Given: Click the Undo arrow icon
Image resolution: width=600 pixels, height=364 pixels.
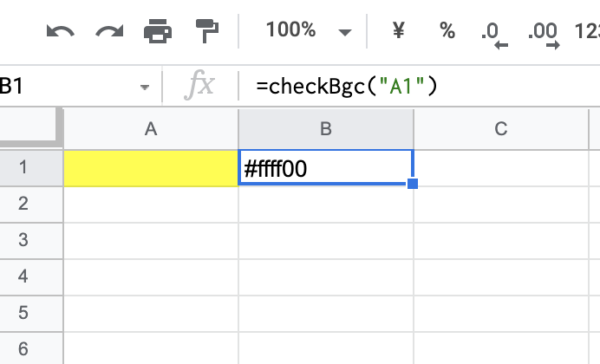Looking at the screenshot, I should pos(60,31).
